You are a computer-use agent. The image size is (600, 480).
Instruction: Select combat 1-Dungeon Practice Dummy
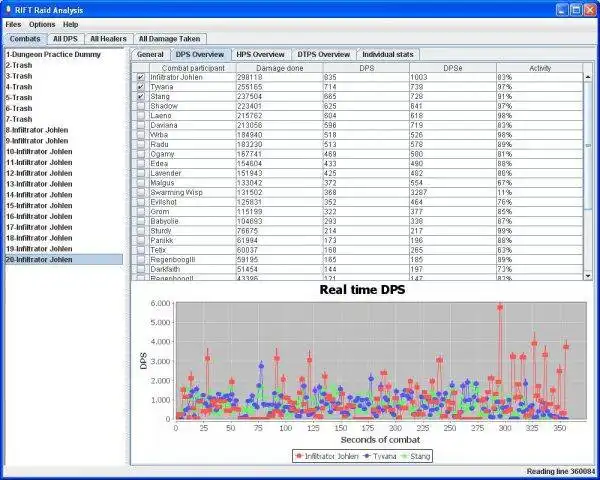click(x=53, y=54)
